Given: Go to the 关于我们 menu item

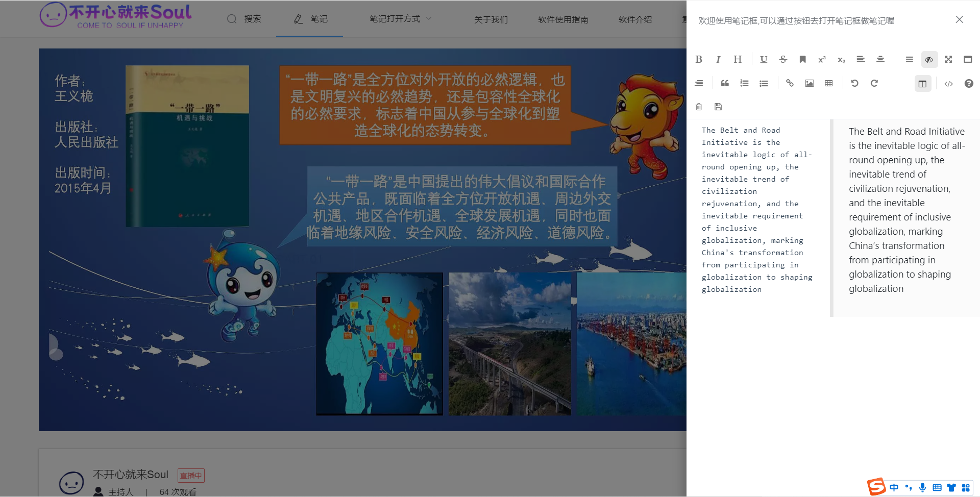Looking at the screenshot, I should click(x=491, y=19).
